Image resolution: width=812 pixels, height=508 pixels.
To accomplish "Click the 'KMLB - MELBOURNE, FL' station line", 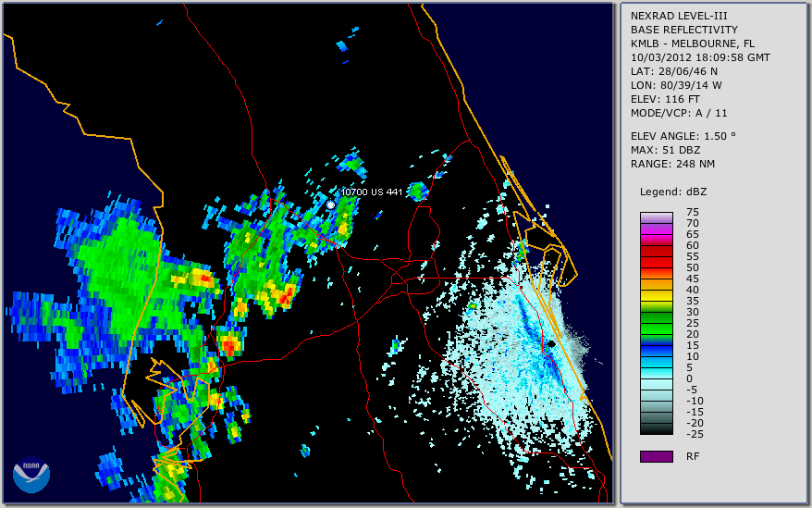I will (693, 43).
